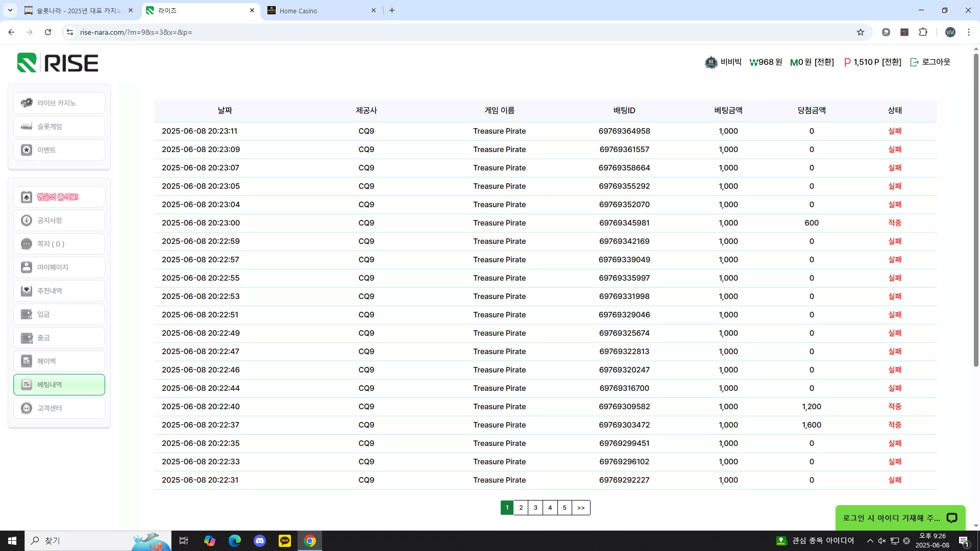Open the tab search dropdown
Screen dimensions: 980x551
pos(10,10)
